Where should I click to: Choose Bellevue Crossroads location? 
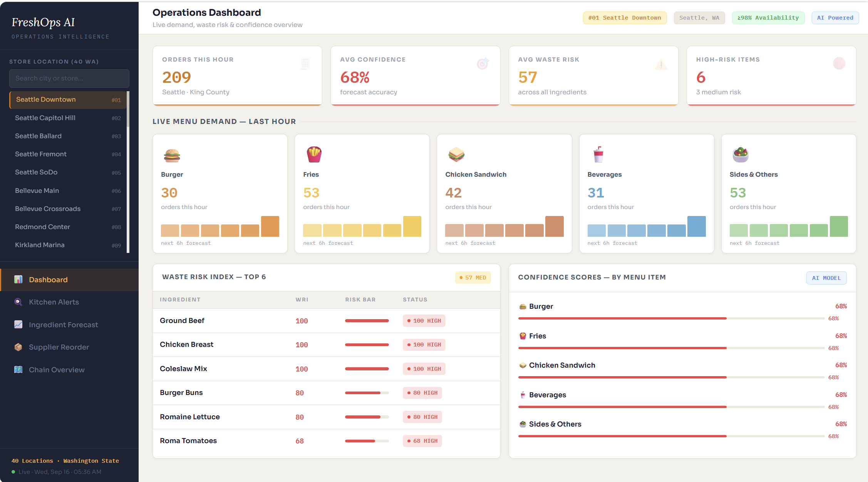coord(68,209)
